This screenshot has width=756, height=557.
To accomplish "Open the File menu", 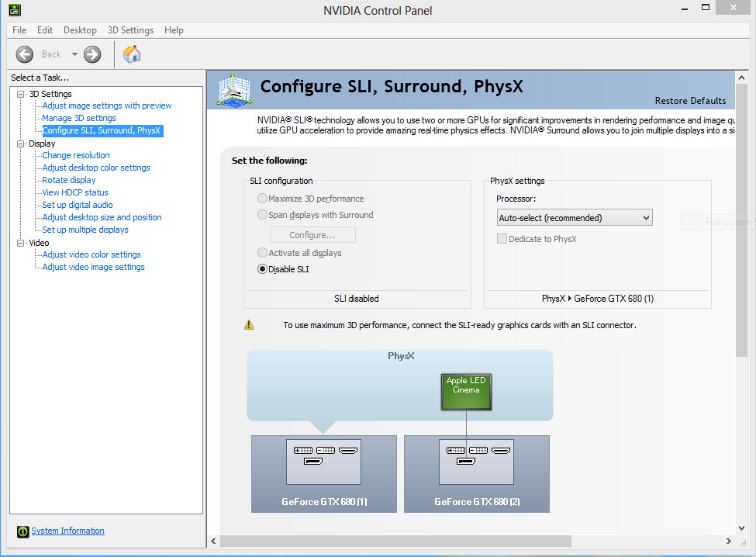I will (x=19, y=30).
